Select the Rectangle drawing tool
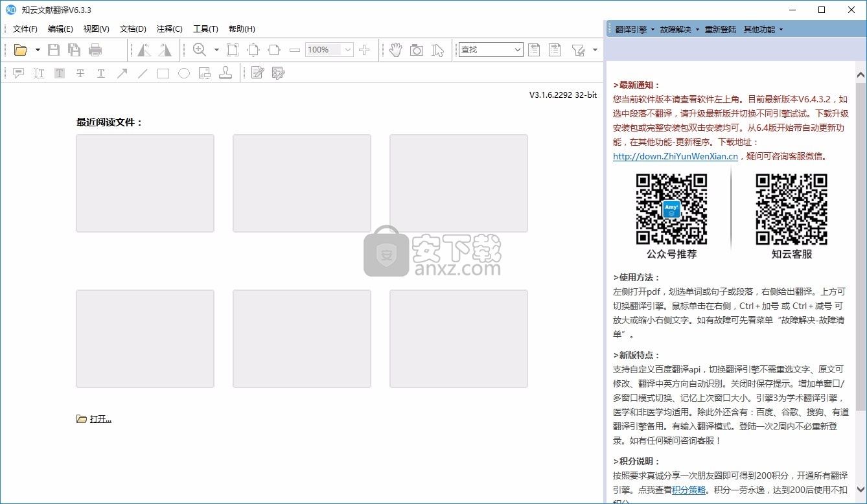Viewport: 867px width, 504px height. click(x=163, y=73)
